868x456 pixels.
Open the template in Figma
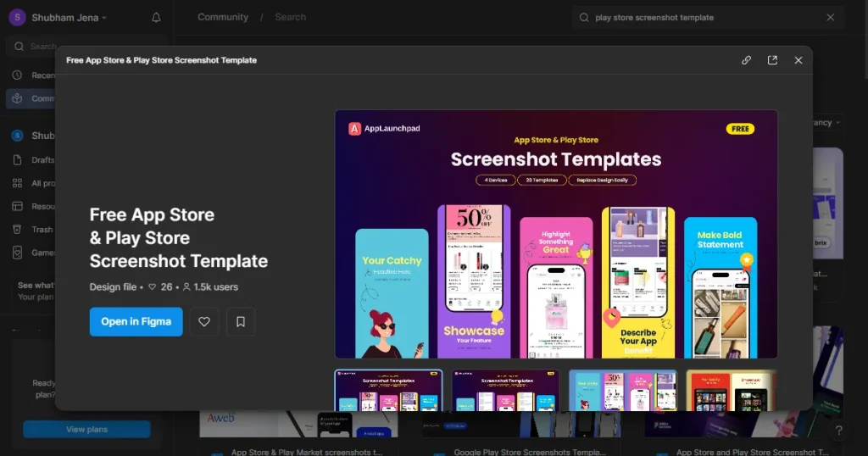pos(136,321)
